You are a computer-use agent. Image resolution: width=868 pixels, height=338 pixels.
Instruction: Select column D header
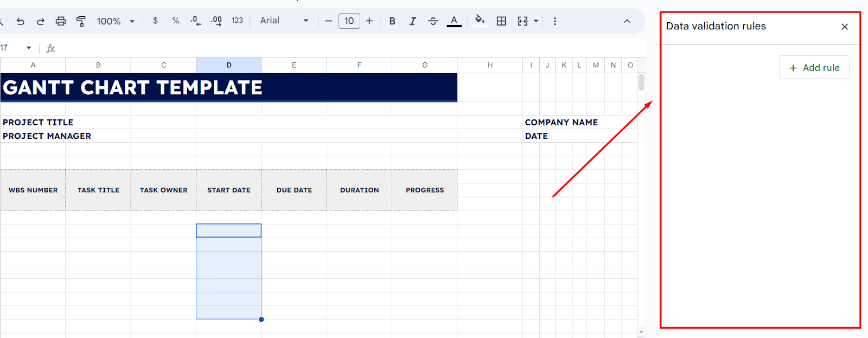point(229,65)
